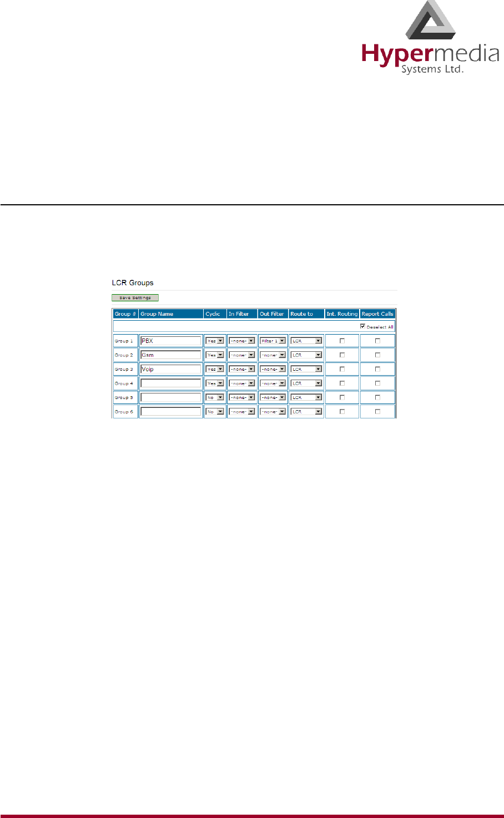Image resolution: width=504 pixels, height=818 pixels.
Task: Open Route to dropdown for Group 5
Action: tap(306, 397)
